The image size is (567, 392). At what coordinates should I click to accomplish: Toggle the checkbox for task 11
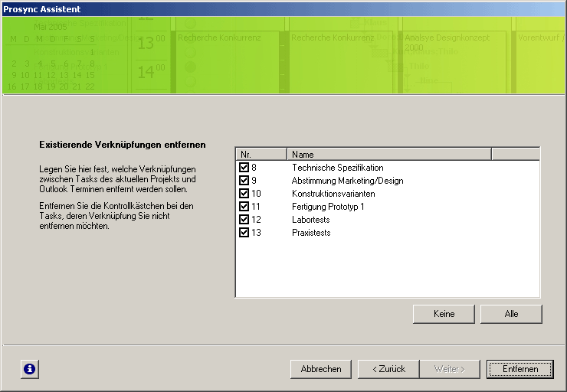(244, 207)
